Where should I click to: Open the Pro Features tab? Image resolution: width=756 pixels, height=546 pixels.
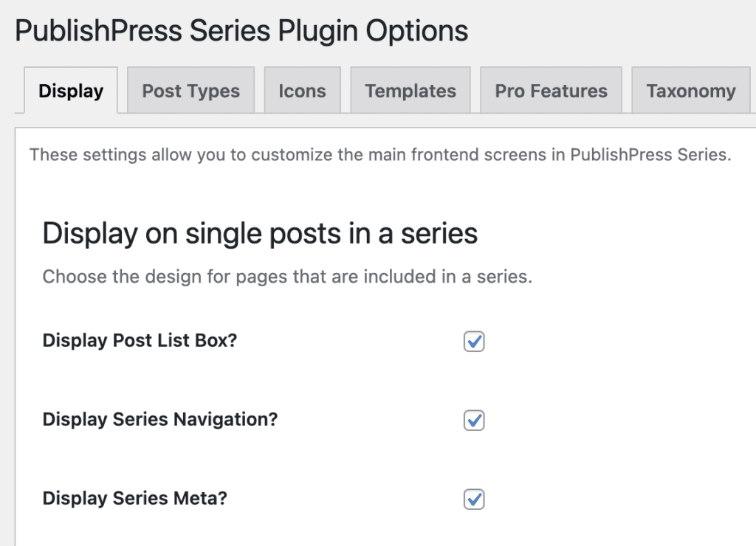[x=551, y=90]
